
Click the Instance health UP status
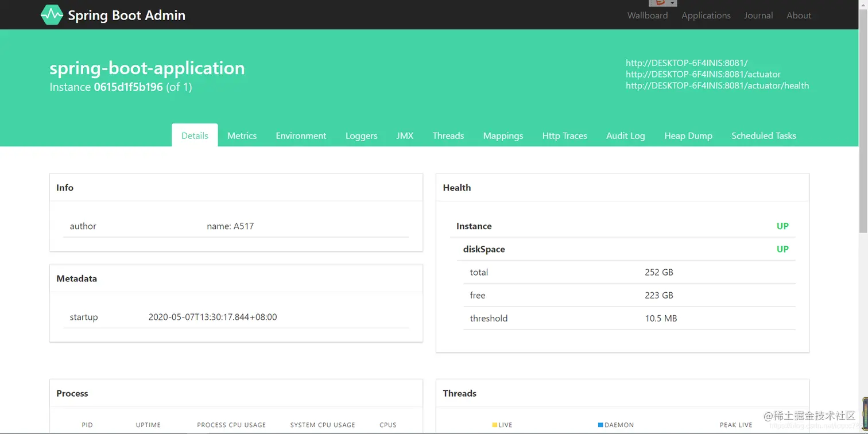coord(782,226)
